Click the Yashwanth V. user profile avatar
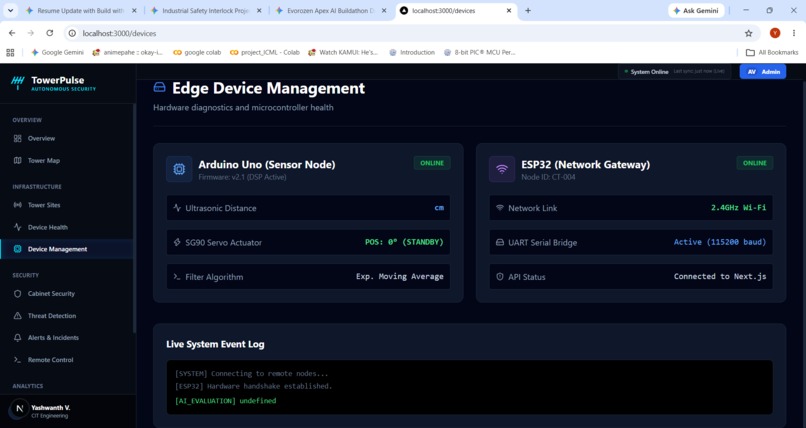The width and height of the screenshot is (806, 428). click(x=20, y=409)
